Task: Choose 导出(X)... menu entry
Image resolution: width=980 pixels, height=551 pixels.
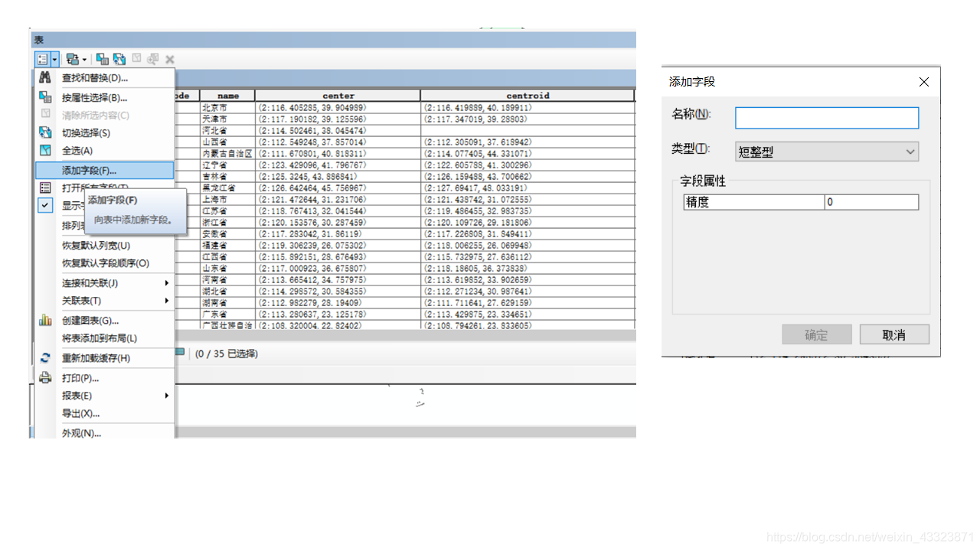Action: pyautogui.click(x=105, y=412)
